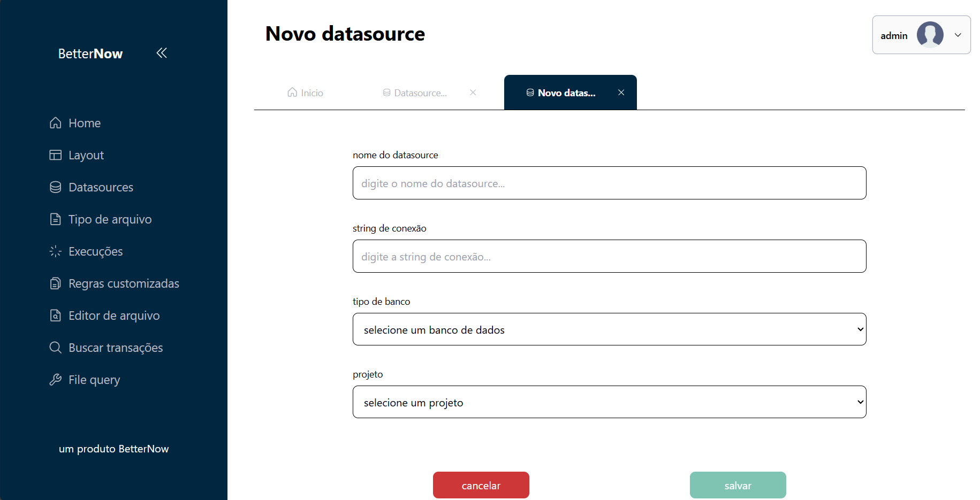980x500 pixels.
Task: Switch to the Datasource tab
Action: click(419, 92)
